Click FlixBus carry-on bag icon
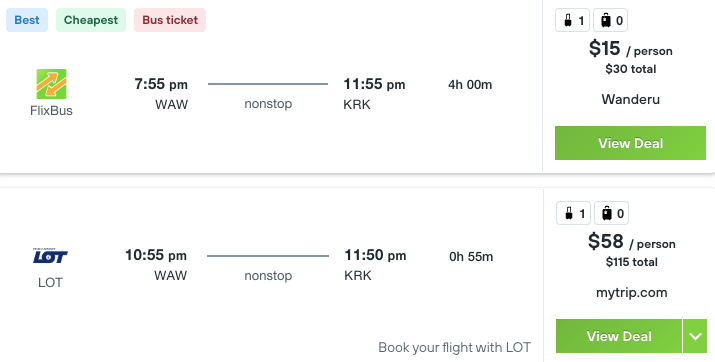The image size is (715, 362). click(572, 21)
